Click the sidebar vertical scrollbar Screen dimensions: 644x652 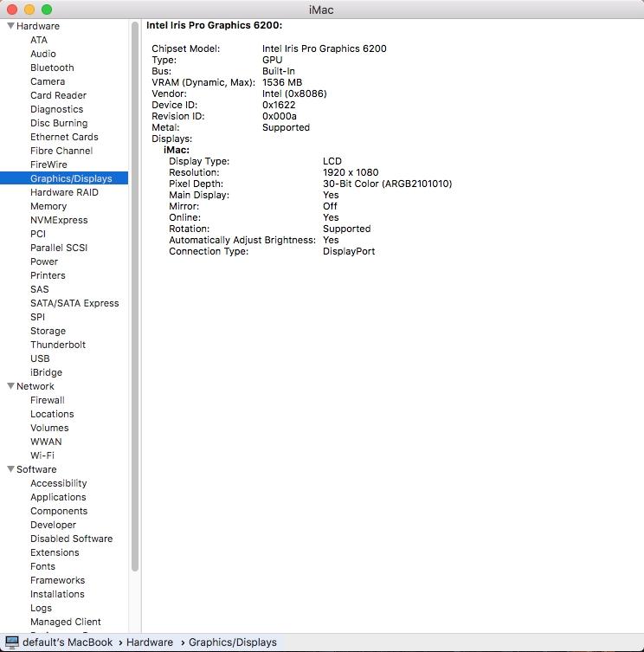(x=135, y=294)
